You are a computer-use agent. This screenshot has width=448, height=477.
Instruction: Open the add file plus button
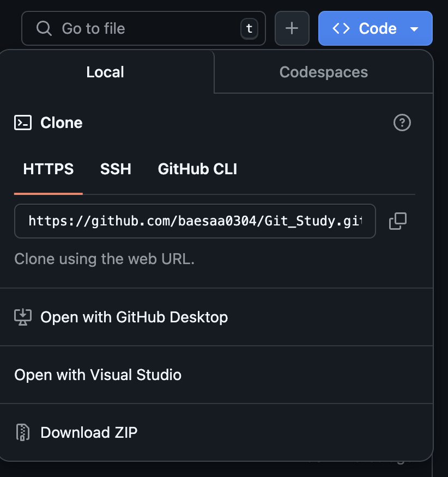(x=292, y=28)
